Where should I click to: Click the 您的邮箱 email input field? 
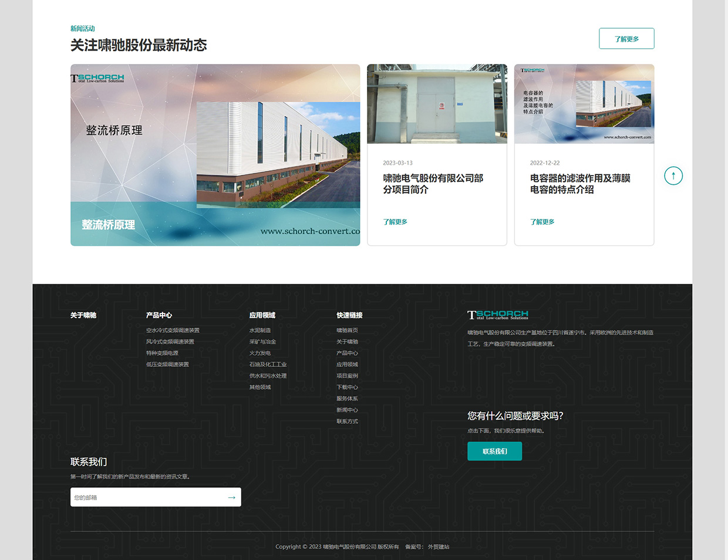click(x=147, y=497)
